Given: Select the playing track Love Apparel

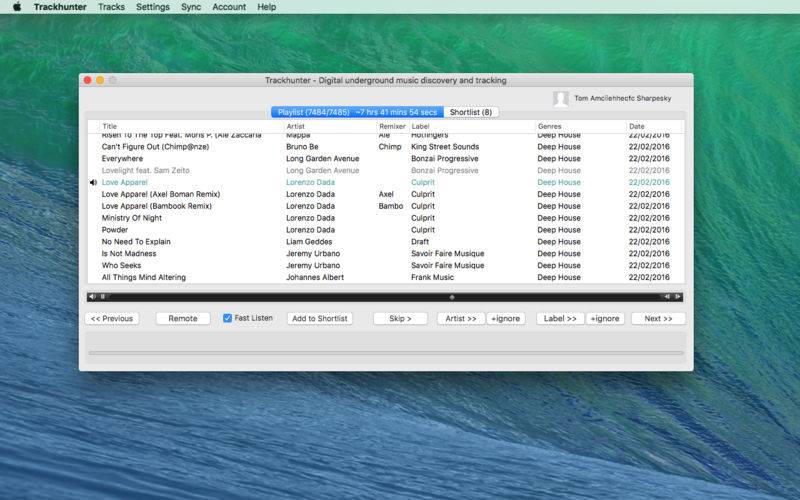Looking at the screenshot, I should pos(124,182).
